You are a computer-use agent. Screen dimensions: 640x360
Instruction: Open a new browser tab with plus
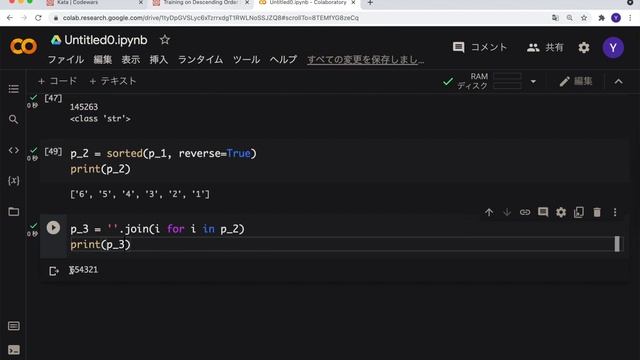click(x=370, y=3)
